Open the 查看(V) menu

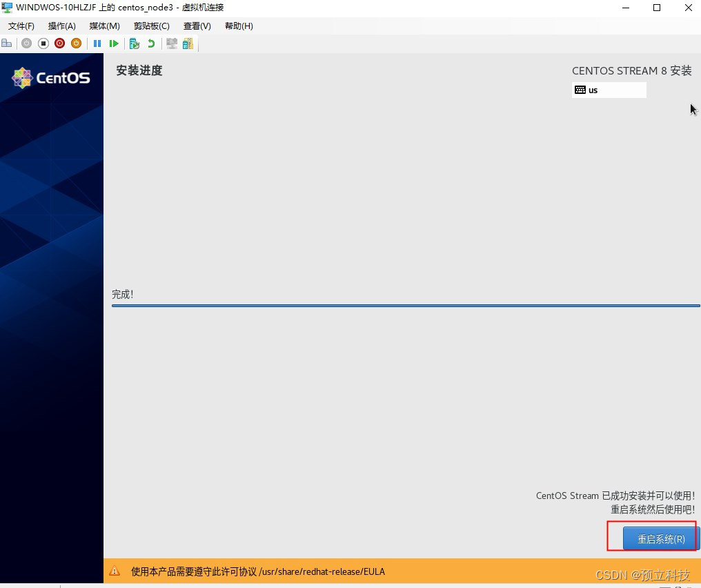click(x=197, y=26)
